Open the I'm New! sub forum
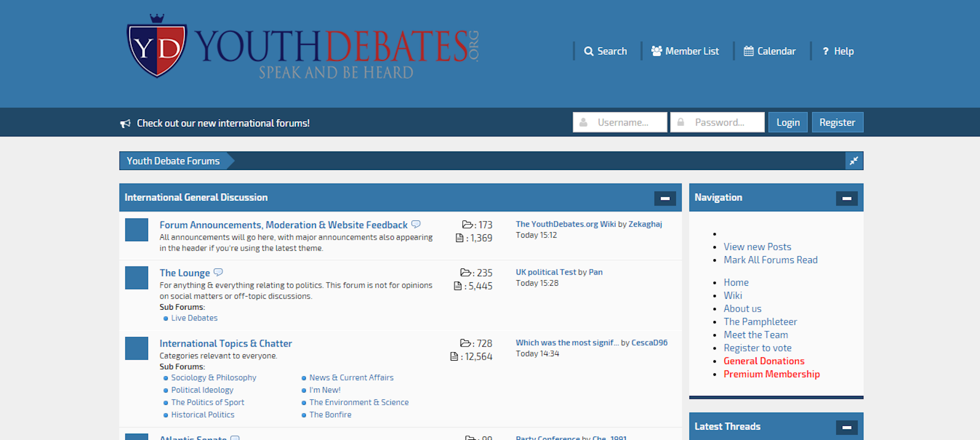The height and width of the screenshot is (440, 980). (x=325, y=390)
